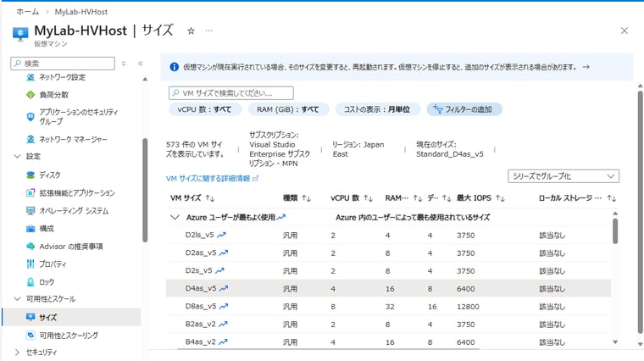Sort by 最大 IOPS column
Screen dimensions: 644x361
(x=481, y=198)
